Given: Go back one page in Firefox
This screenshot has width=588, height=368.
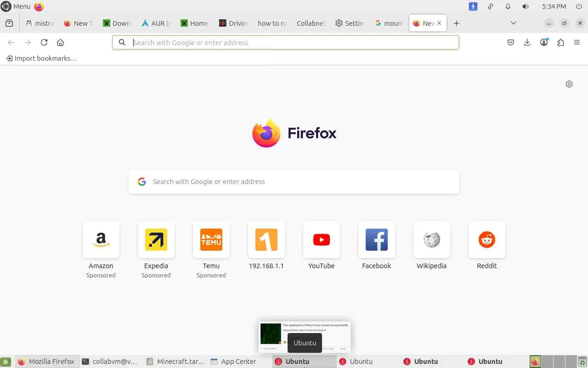Looking at the screenshot, I should 11,42.
